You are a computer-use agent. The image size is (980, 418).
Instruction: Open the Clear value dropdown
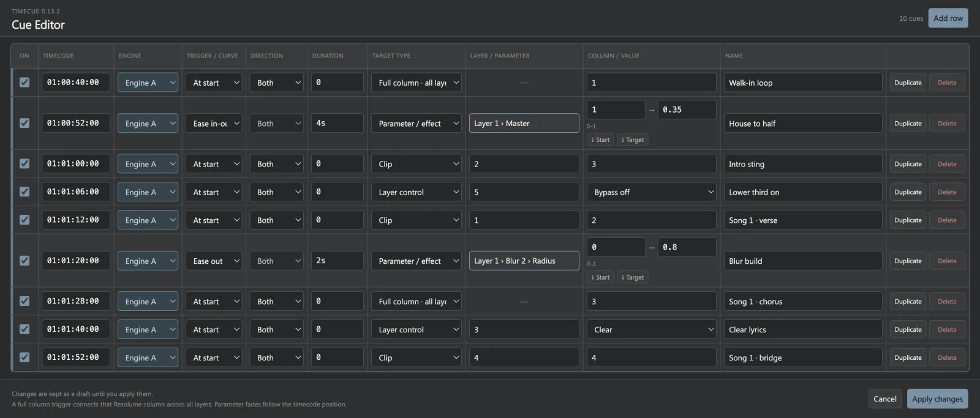(651, 329)
